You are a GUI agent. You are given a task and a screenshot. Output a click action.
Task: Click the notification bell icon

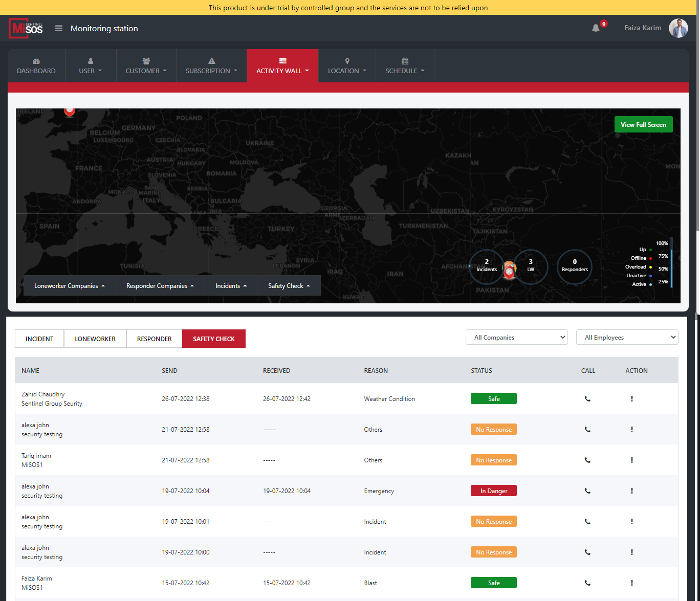click(x=596, y=28)
